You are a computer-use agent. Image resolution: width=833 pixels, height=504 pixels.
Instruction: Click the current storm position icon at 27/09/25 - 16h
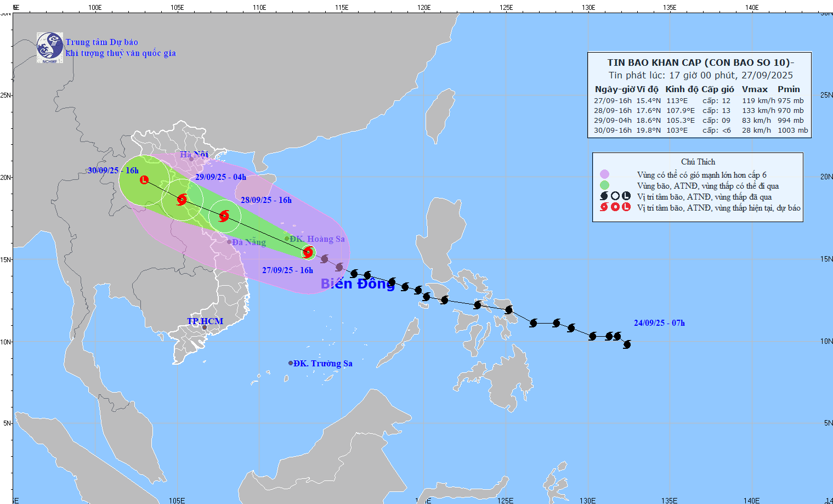(x=308, y=252)
